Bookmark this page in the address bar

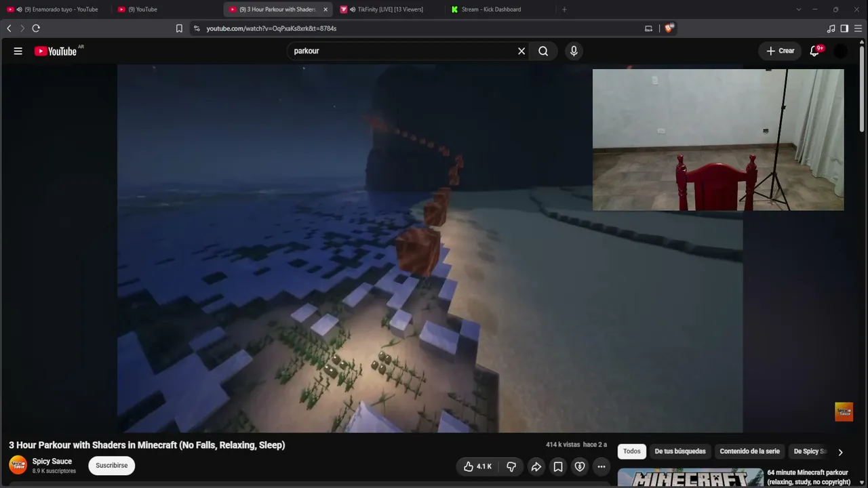click(x=179, y=28)
